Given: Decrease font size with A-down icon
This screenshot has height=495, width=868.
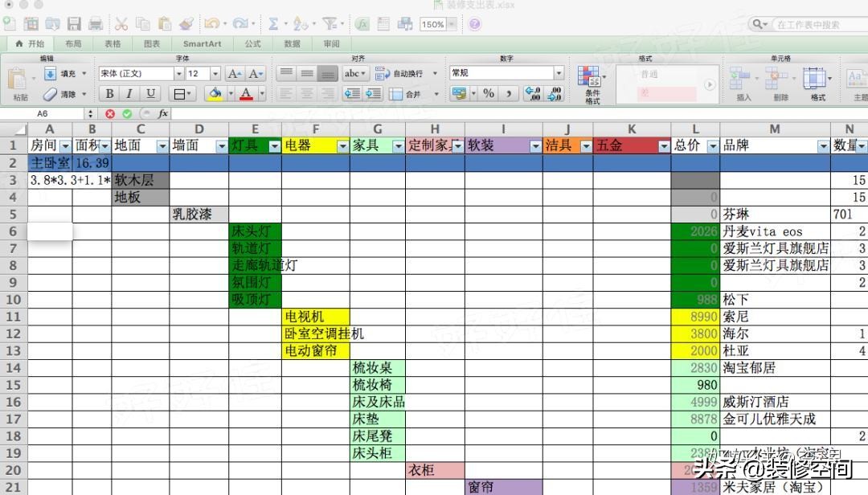Looking at the screenshot, I should 256,74.
